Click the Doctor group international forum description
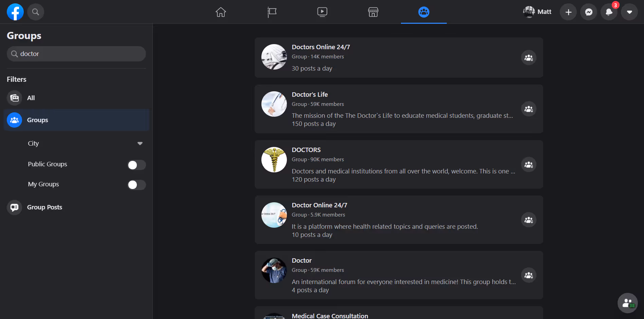Image resolution: width=644 pixels, height=319 pixels. [x=404, y=282]
